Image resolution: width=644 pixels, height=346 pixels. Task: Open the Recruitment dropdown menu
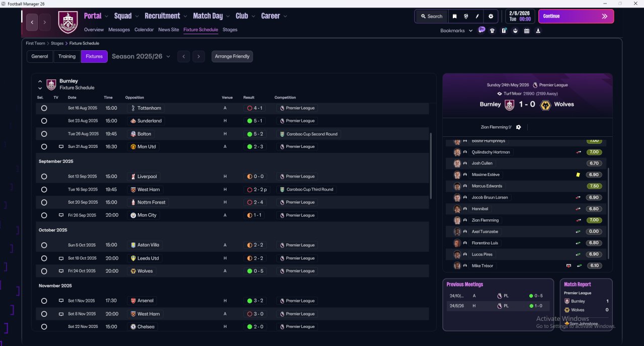tap(166, 16)
